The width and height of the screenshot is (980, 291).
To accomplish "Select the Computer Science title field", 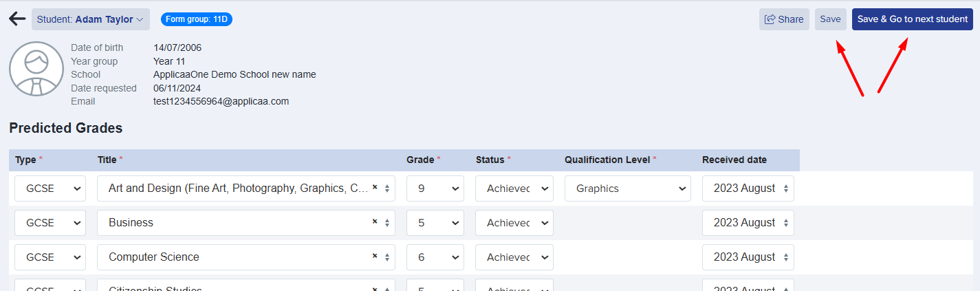I will pyautogui.click(x=246, y=257).
